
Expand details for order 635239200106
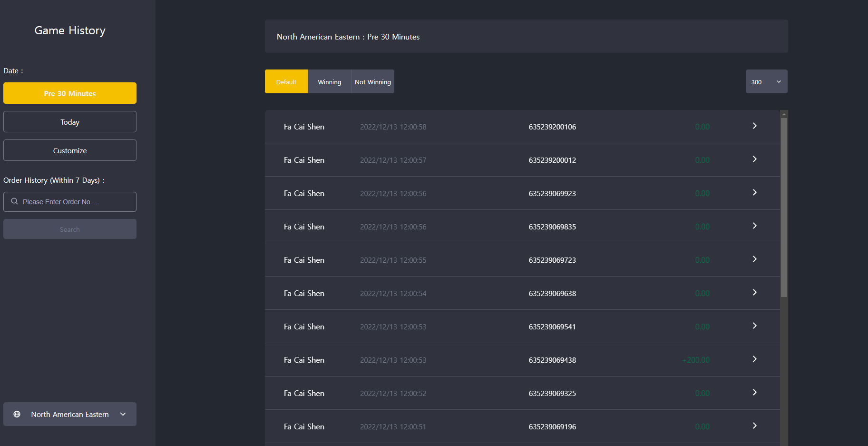coord(755,126)
